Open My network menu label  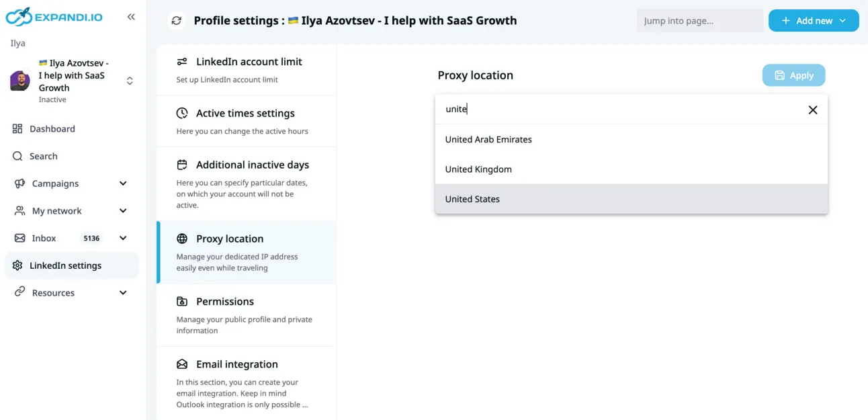56,210
